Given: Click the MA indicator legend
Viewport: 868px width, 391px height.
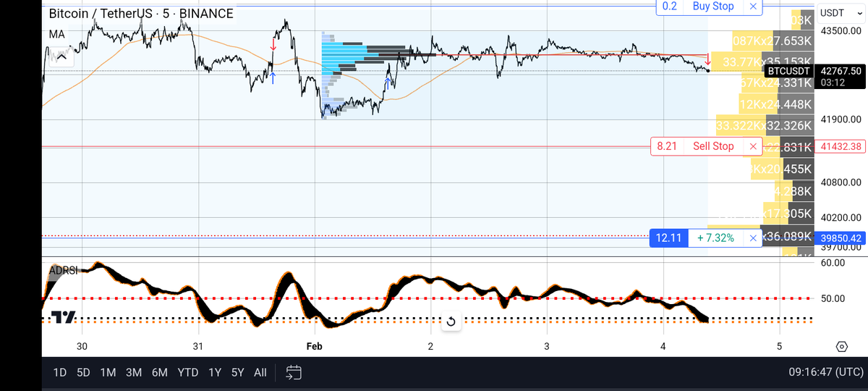Looking at the screenshot, I should 56,34.
